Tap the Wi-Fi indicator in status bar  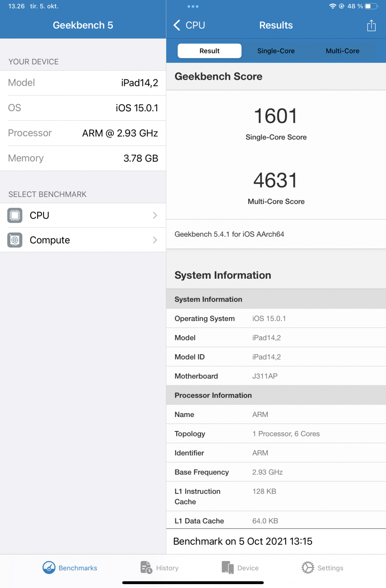[333, 6]
